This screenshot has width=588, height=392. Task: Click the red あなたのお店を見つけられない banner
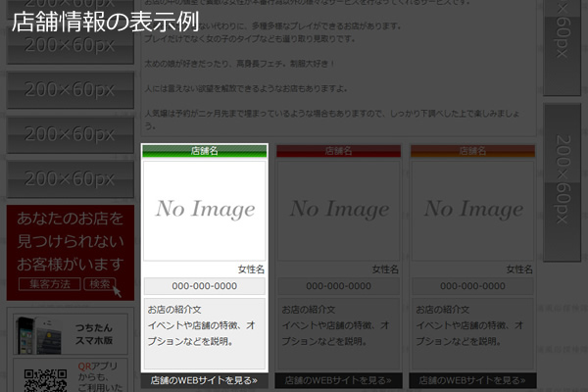click(68, 241)
